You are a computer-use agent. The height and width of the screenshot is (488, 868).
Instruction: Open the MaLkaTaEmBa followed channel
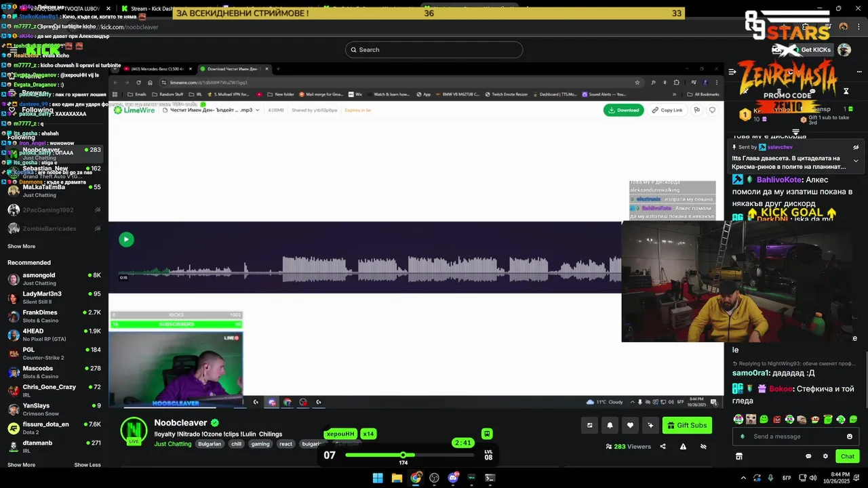coord(54,190)
